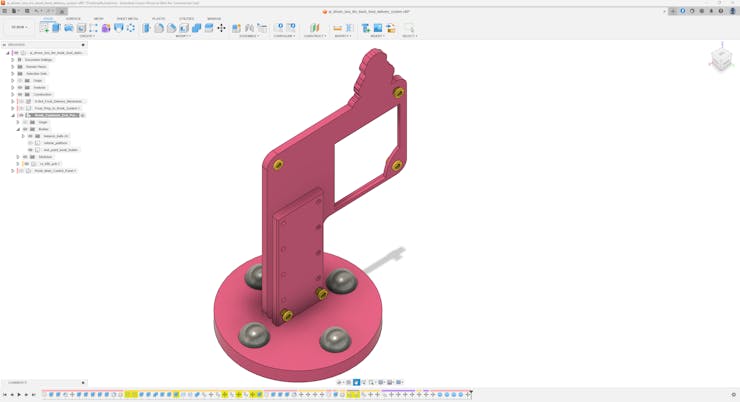Click the Measure tool in Inspect group
The height and width of the screenshot is (402, 740).
pyautogui.click(x=337, y=28)
